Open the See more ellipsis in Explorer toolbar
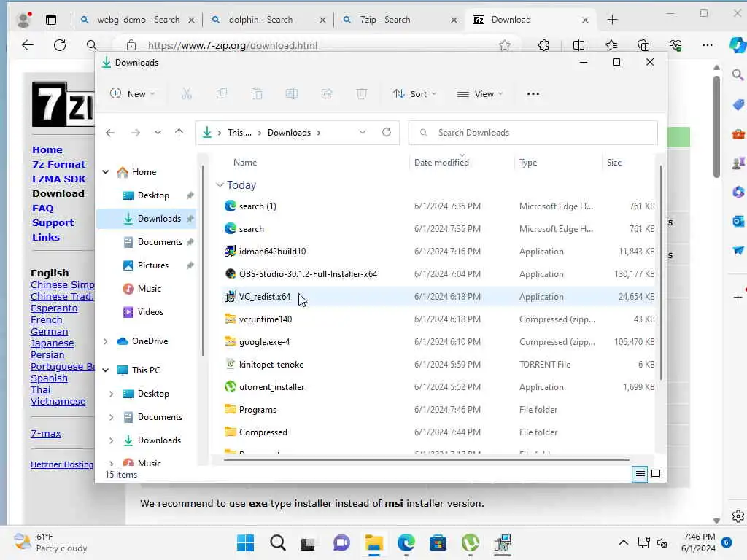Viewport: 747px width, 560px height. [x=533, y=94]
